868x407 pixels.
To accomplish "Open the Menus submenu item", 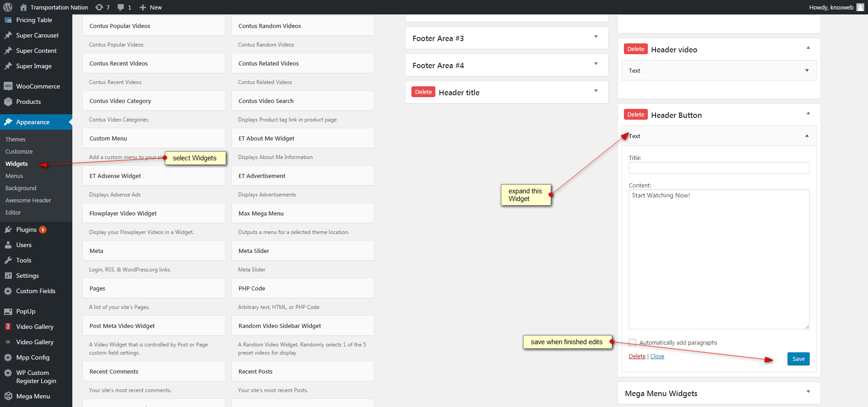I will (14, 176).
